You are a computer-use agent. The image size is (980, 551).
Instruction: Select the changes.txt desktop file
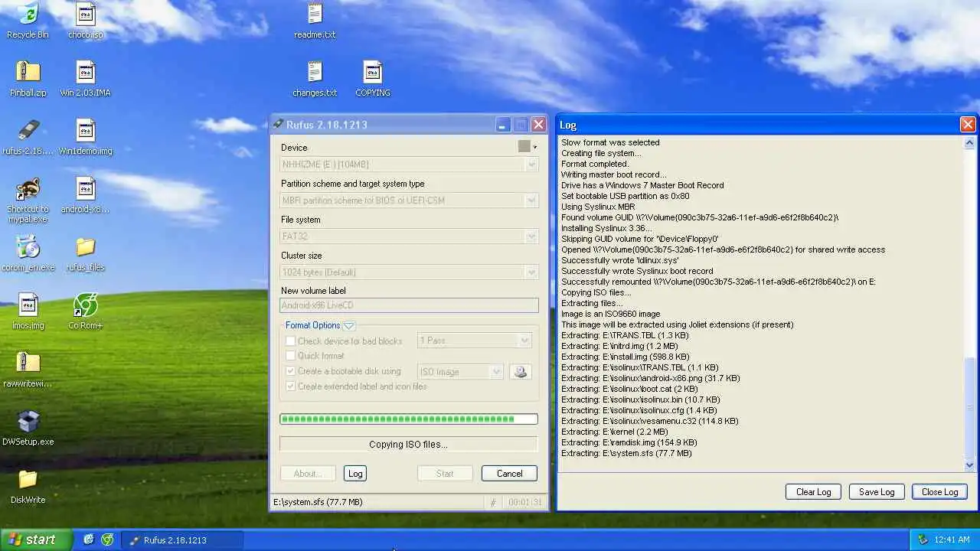[315, 78]
